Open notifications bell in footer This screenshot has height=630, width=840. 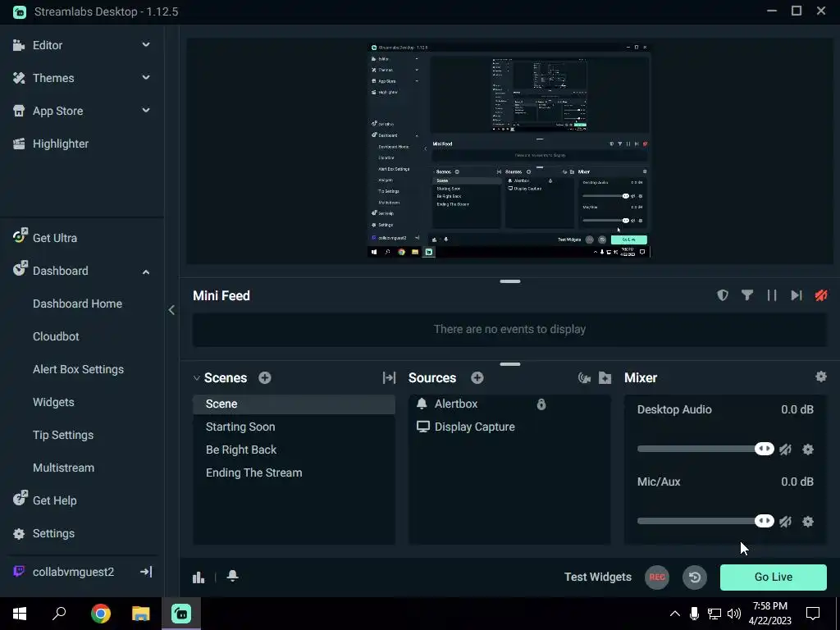232,576
